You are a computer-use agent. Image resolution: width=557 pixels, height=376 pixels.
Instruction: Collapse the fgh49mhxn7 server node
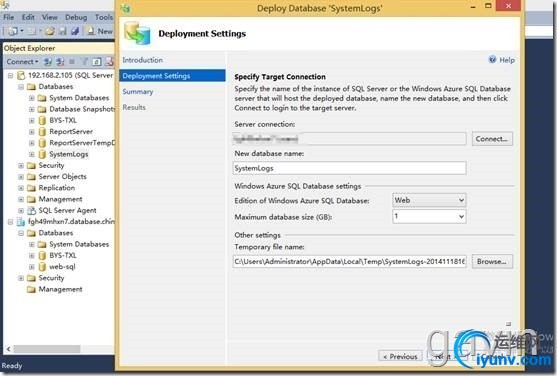click(x=11, y=222)
